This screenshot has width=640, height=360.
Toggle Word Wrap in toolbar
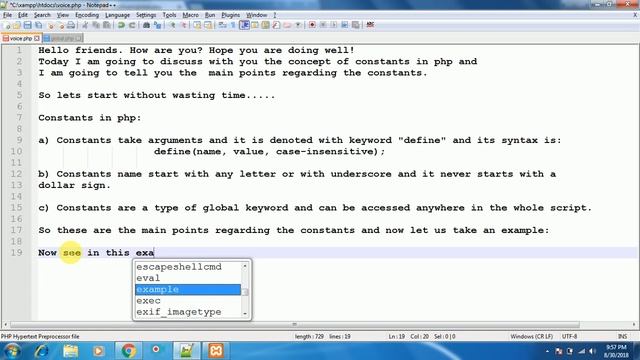point(222,25)
